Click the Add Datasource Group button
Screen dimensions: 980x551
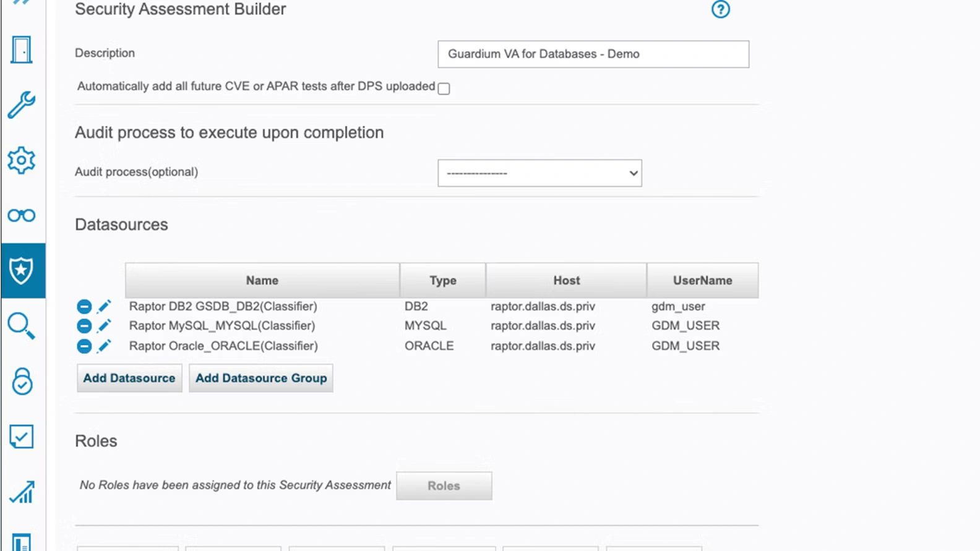(261, 378)
